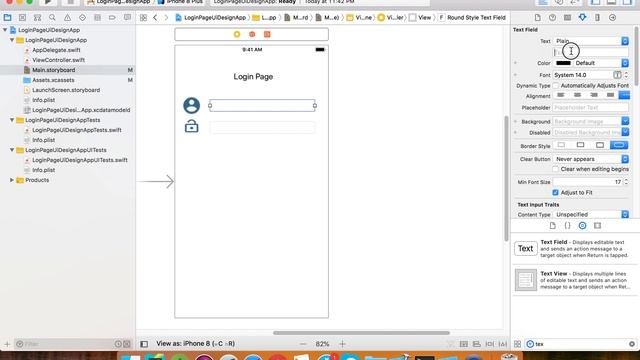
Task: Click the Placeholder Text input field
Action: (x=591, y=107)
